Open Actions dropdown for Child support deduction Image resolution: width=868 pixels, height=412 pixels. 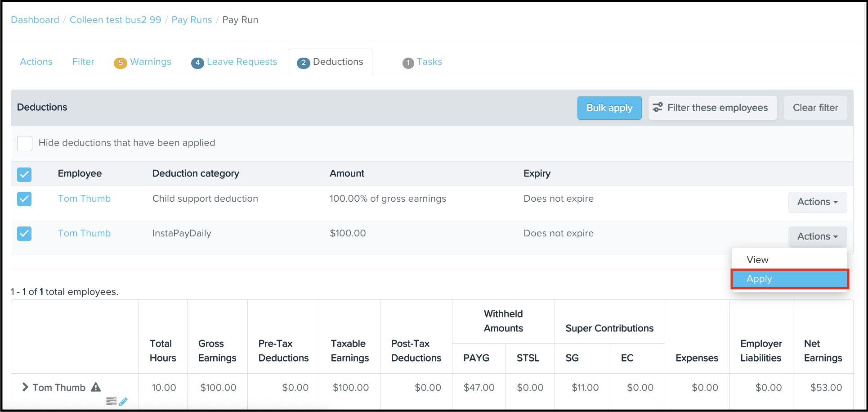click(x=817, y=202)
